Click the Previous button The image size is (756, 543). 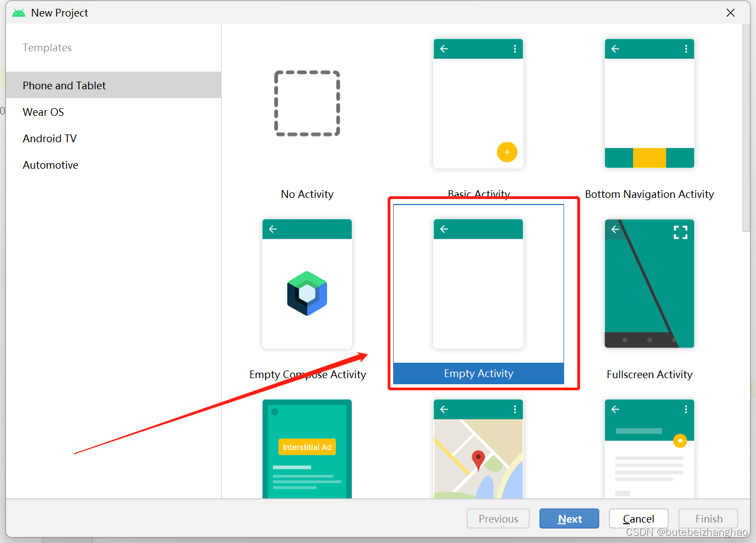click(498, 519)
